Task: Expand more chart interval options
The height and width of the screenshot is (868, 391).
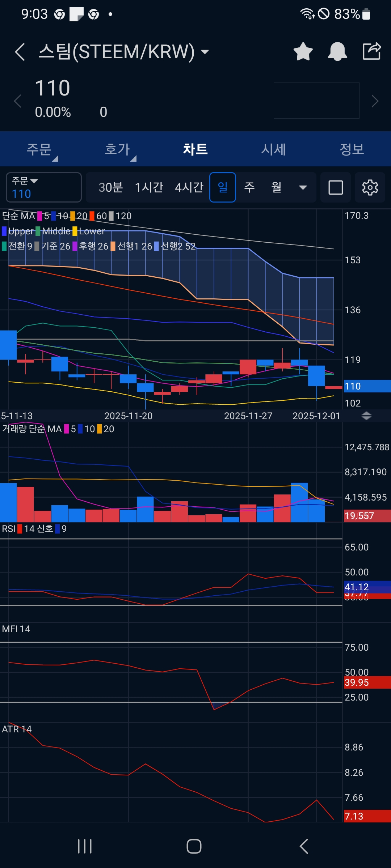Action: pos(303,187)
